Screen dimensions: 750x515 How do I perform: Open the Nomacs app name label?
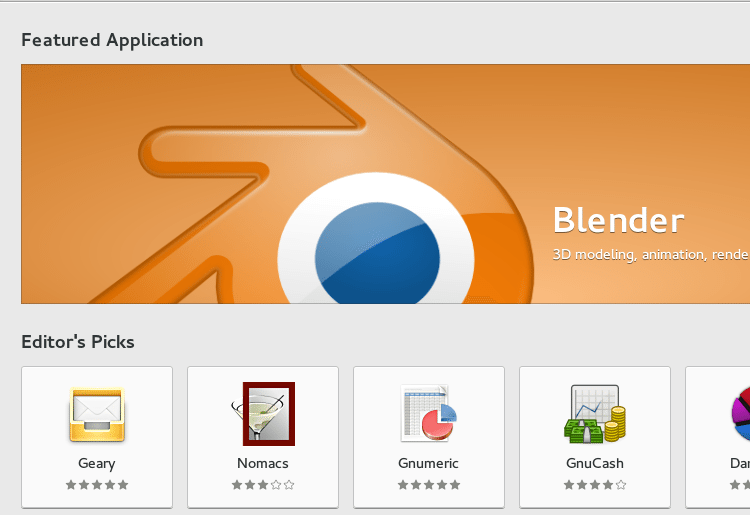coord(263,463)
